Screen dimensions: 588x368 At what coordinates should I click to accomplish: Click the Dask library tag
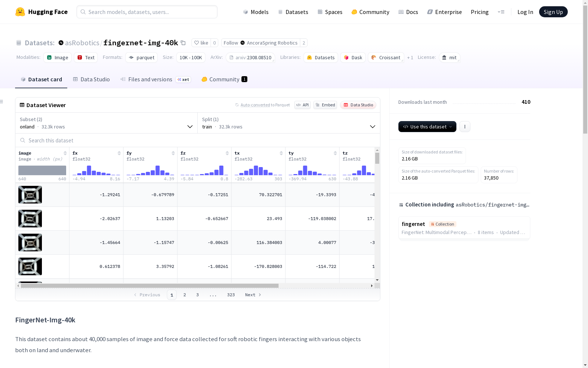click(x=353, y=58)
